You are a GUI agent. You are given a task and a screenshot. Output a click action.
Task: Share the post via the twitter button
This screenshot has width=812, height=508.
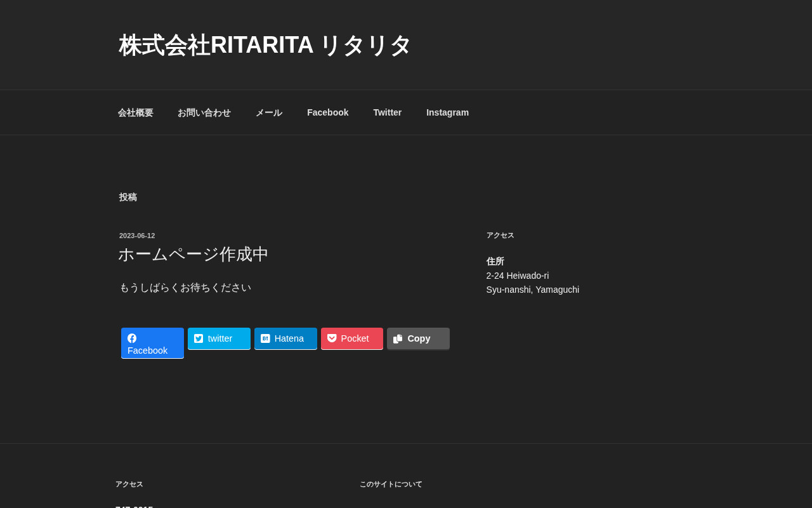[219, 338]
